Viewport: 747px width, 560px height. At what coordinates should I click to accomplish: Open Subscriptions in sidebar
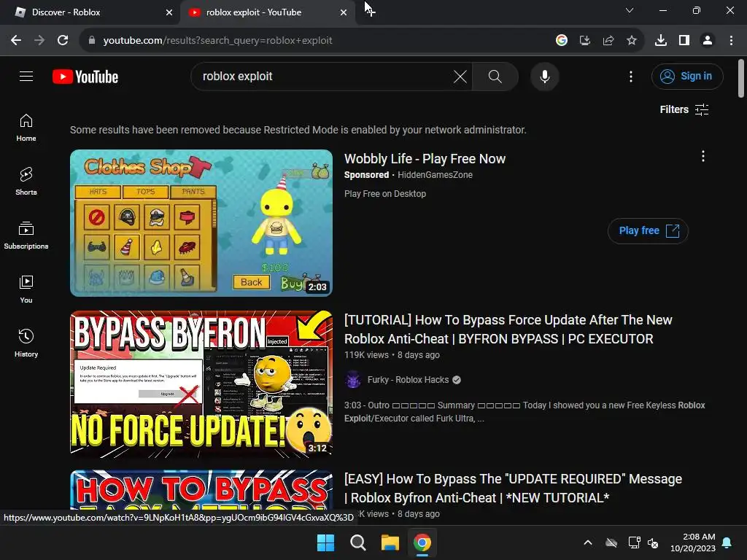click(26, 236)
